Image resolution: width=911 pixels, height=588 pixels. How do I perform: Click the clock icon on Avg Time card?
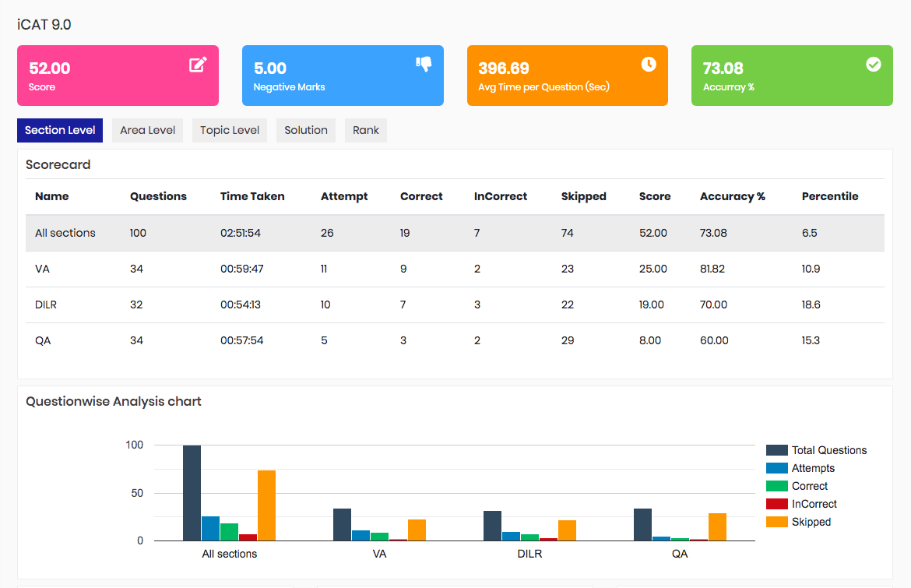tap(649, 64)
